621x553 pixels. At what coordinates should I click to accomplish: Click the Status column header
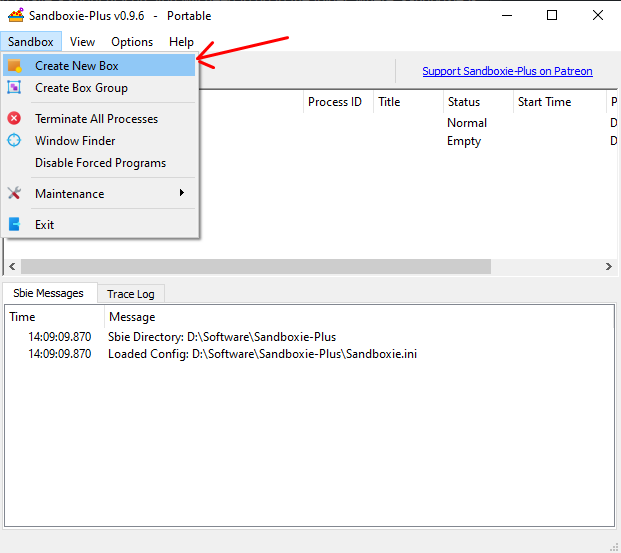pos(478,102)
